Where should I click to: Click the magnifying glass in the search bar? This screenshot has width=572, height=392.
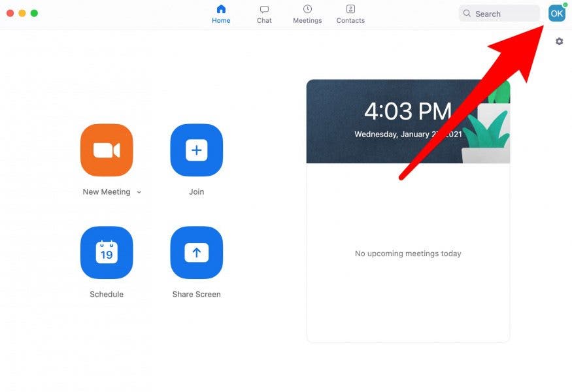(x=467, y=13)
